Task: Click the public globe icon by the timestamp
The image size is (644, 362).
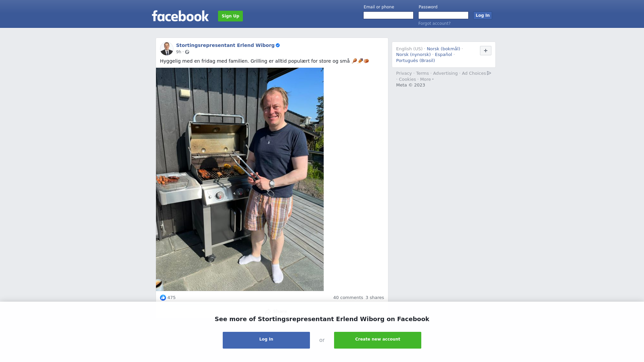Action: [187, 52]
